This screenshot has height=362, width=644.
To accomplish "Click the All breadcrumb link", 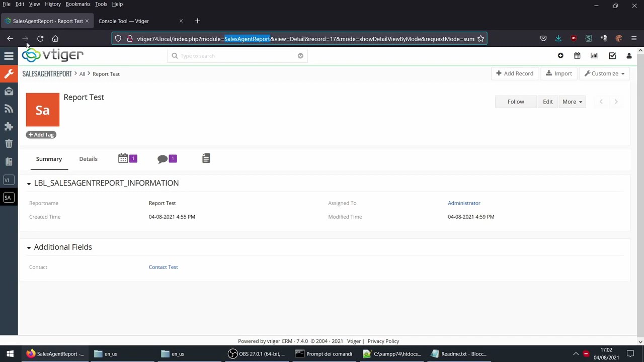I will coord(82,74).
